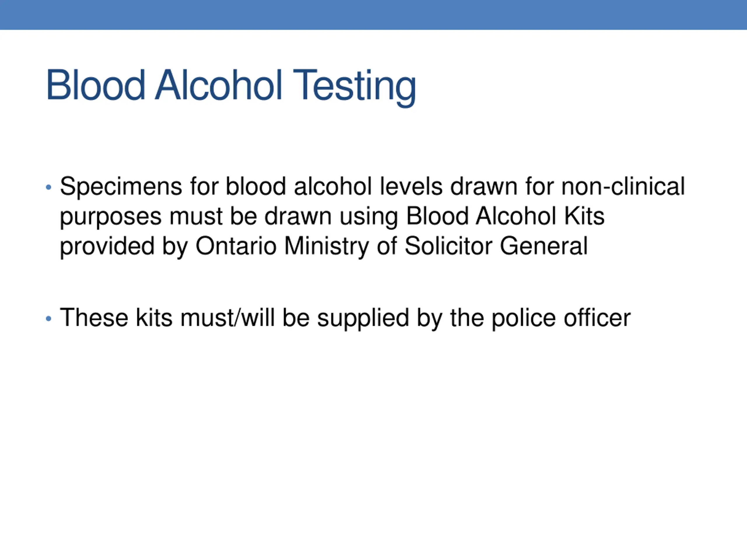Click the words 'Solicitor General'
Screen dimensions: 747x560
[496, 246]
